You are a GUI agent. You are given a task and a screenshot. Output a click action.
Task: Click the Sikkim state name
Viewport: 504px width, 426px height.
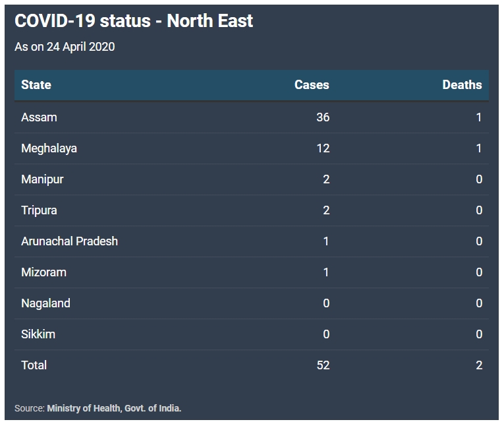(38, 334)
